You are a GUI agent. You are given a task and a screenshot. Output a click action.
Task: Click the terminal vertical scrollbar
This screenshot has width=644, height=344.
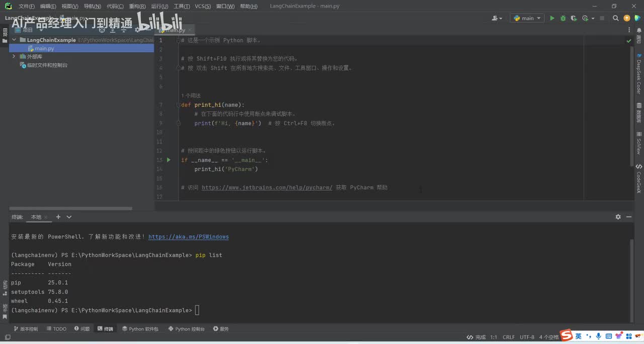pos(632,281)
